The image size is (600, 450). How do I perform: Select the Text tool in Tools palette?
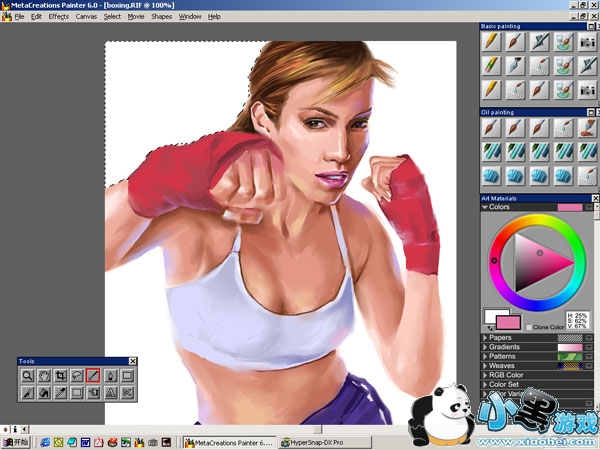click(110, 393)
